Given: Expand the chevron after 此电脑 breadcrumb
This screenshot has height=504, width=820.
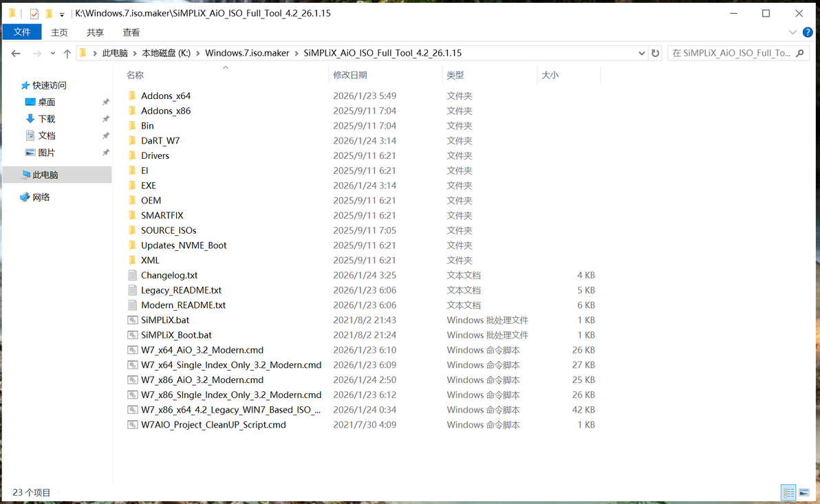Looking at the screenshot, I should point(135,53).
